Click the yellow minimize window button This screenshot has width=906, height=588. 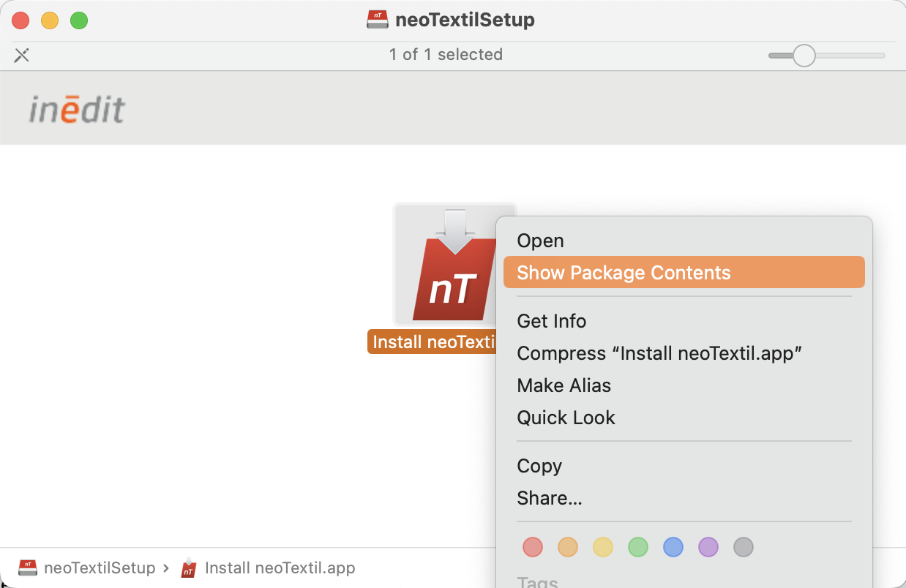pos(50,20)
